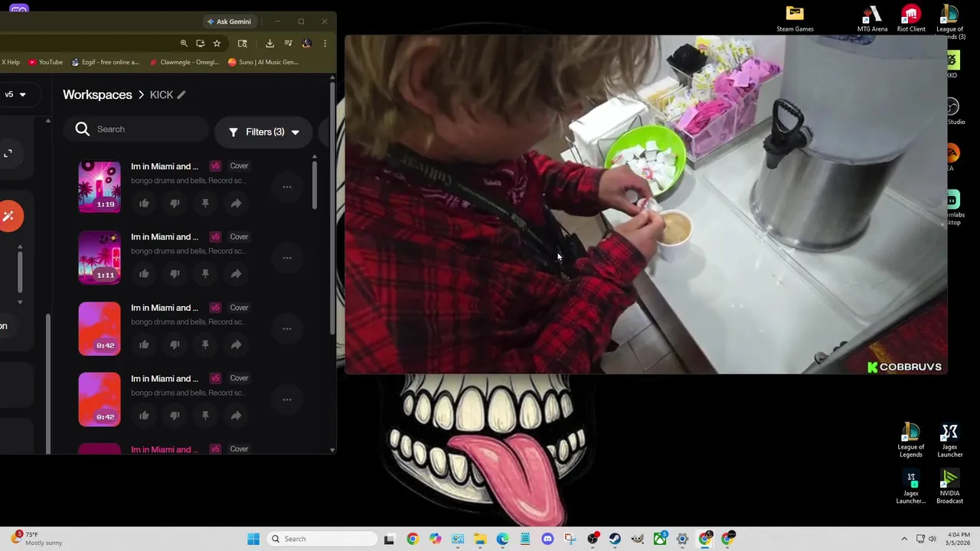The height and width of the screenshot is (551, 980).
Task: Open the Ezgif bookmark
Action: click(105, 62)
